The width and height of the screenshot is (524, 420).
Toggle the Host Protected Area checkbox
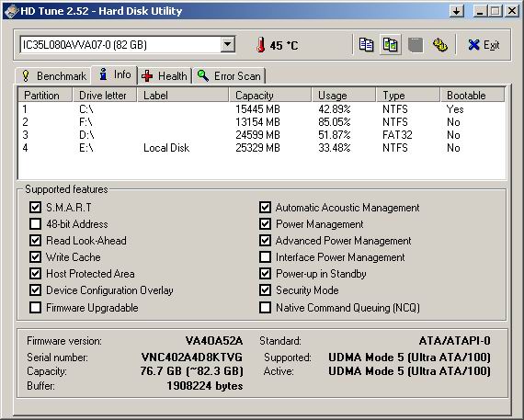[35, 274]
